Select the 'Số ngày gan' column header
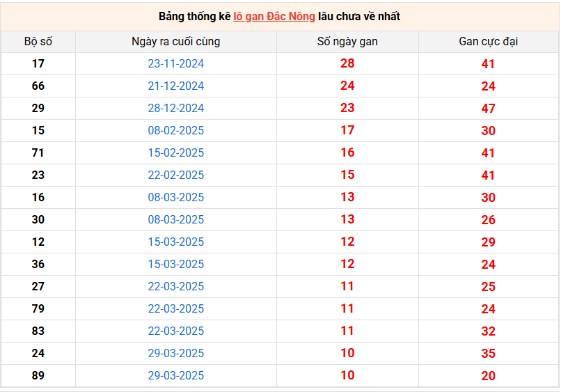 point(347,42)
